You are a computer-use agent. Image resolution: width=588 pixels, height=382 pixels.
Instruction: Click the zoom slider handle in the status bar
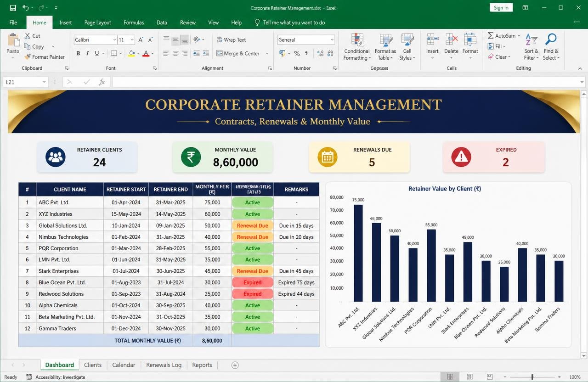pos(532,377)
